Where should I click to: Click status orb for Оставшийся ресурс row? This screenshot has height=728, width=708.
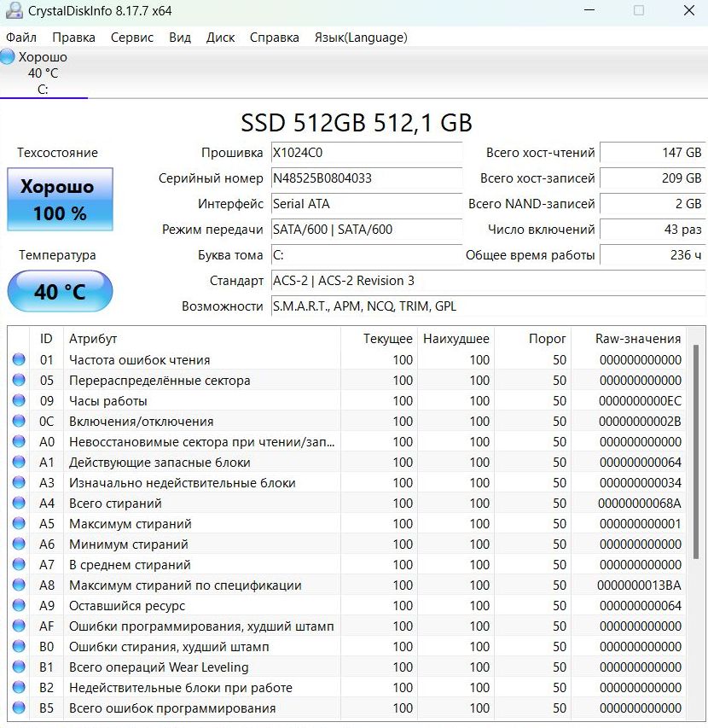[x=19, y=606]
